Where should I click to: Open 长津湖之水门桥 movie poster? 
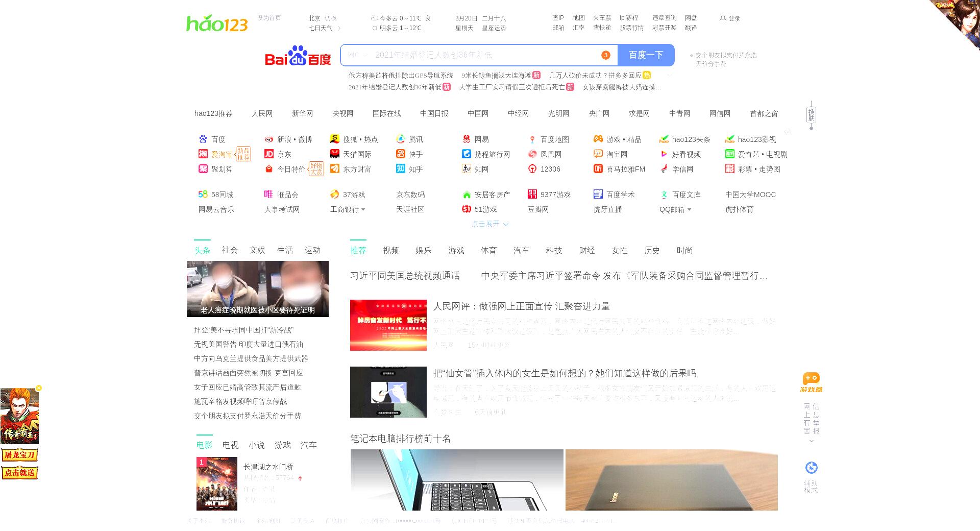(217, 484)
